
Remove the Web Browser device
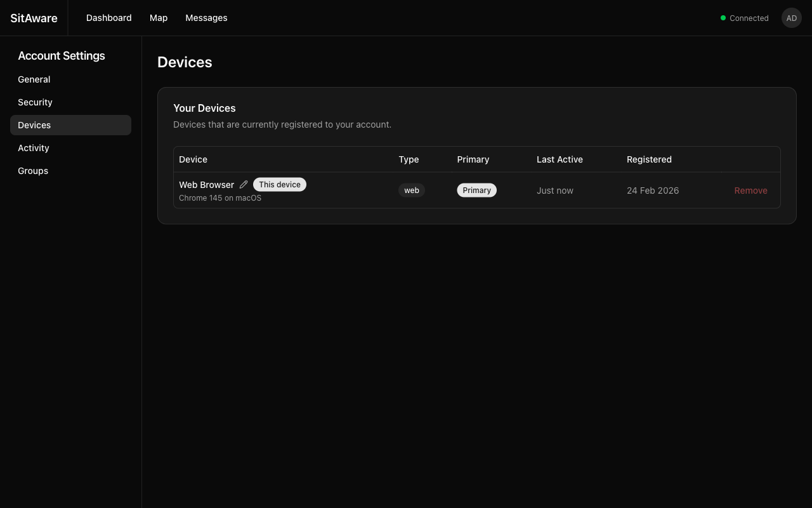click(x=750, y=190)
